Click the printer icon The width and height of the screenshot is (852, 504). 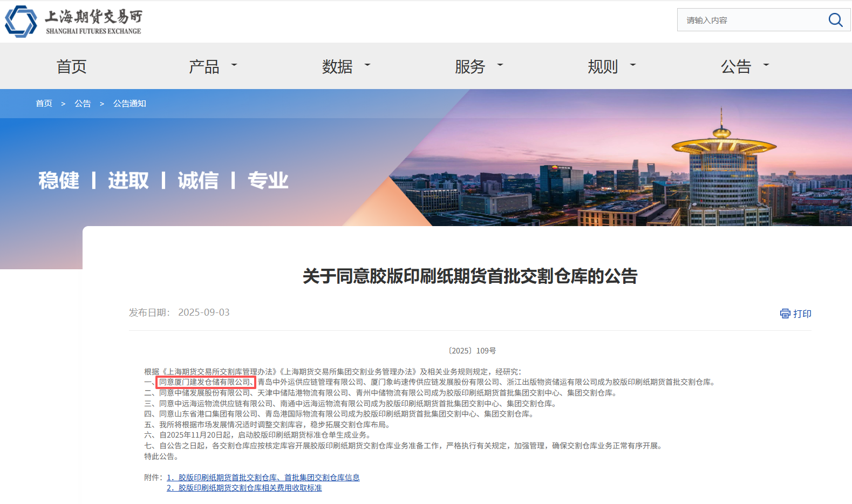785,314
